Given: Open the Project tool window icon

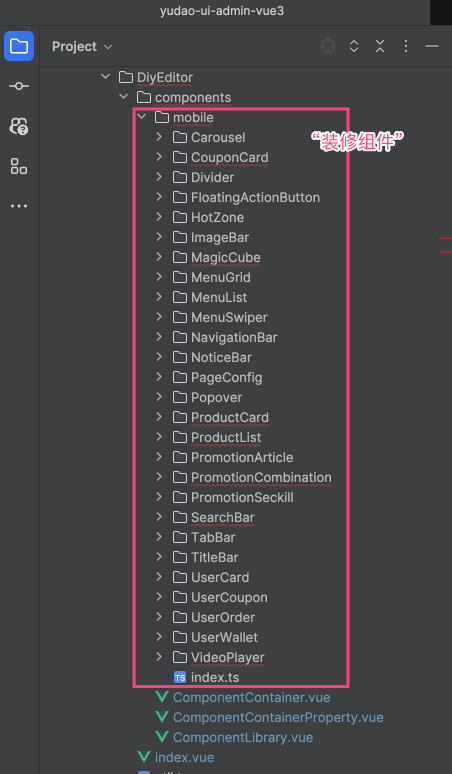Looking at the screenshot, I should [x=19, y=46].
